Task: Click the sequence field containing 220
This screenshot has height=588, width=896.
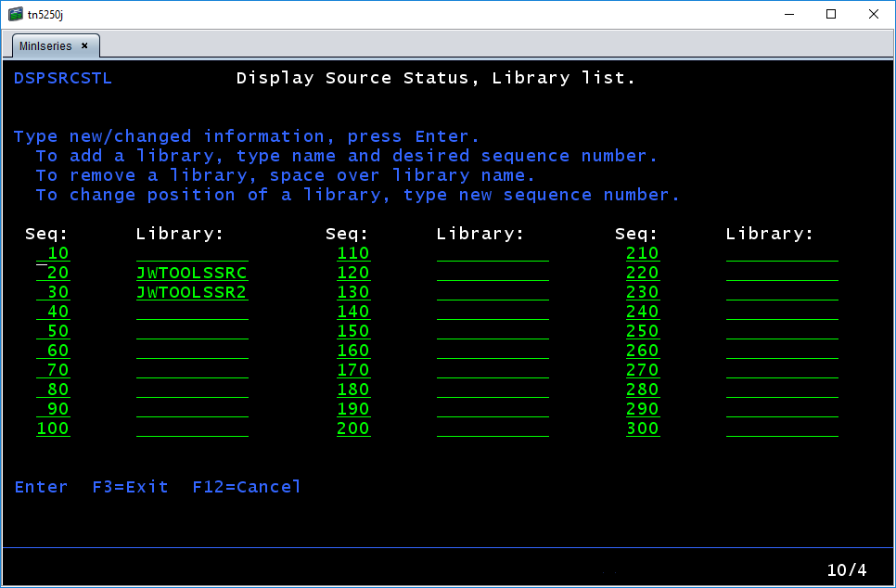Action: (643, 273)
